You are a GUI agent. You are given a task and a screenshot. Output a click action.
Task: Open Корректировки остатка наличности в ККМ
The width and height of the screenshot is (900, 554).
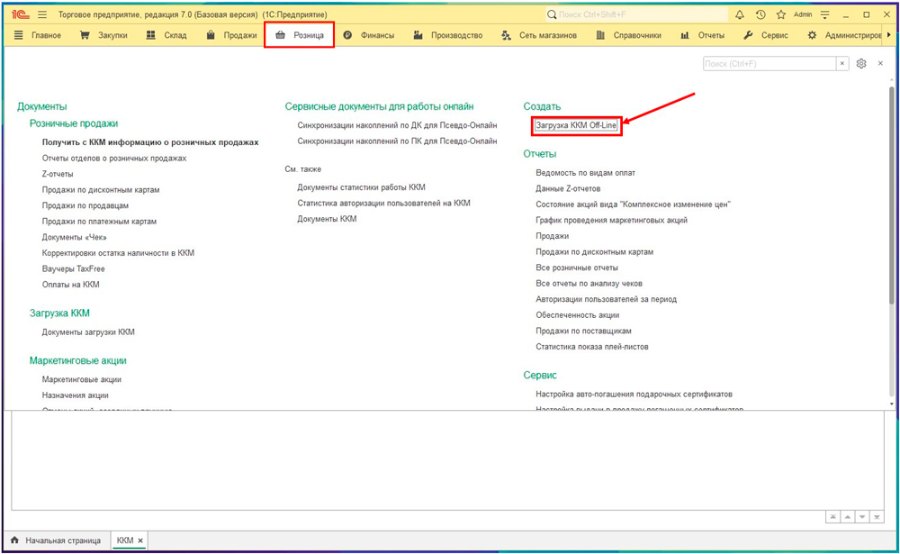[118, 253]
